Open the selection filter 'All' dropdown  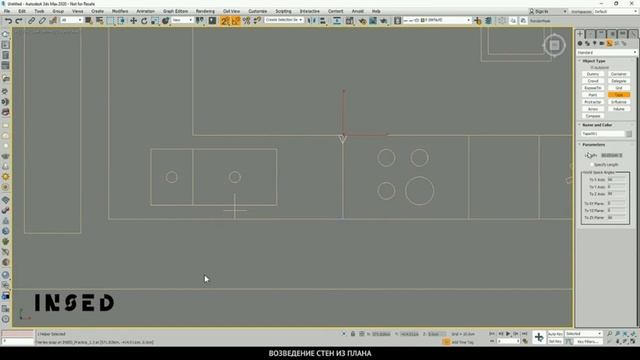point(71,20)
